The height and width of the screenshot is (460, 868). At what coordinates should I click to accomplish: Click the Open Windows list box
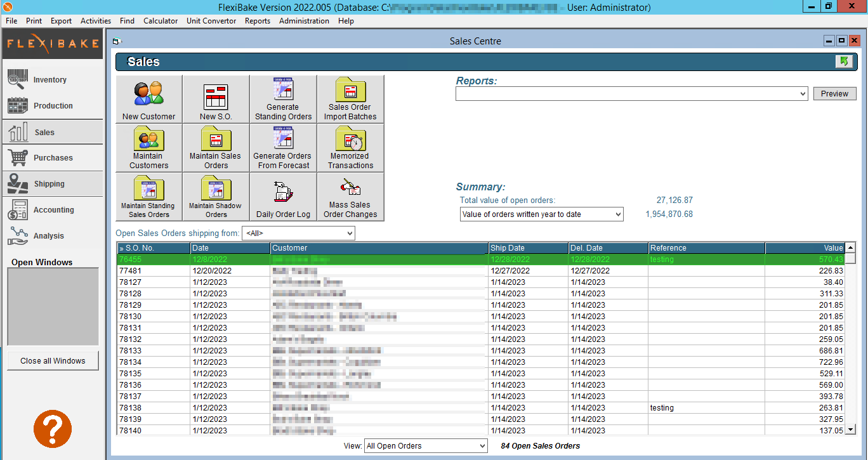(53, 306)
